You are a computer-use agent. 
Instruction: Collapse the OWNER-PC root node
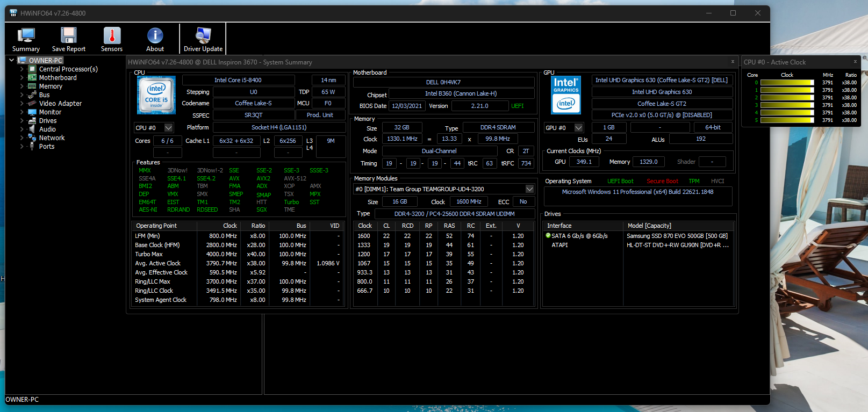pos(11,60)
